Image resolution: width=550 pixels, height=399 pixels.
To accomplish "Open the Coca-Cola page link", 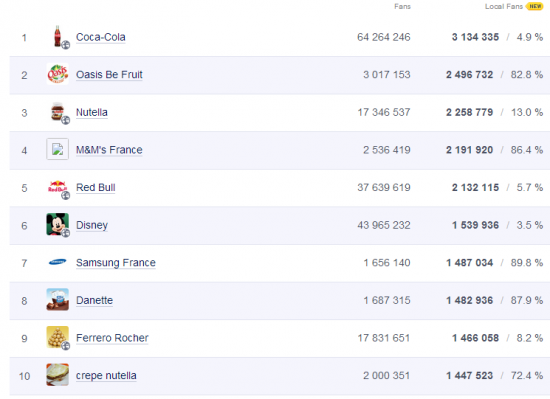I will (x=101, y=37).
